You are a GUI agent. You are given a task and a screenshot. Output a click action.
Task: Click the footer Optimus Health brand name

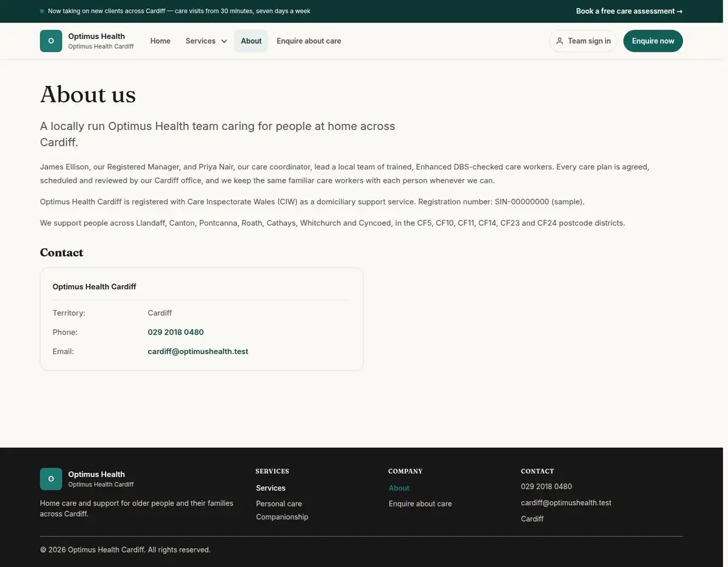[96, 475]
